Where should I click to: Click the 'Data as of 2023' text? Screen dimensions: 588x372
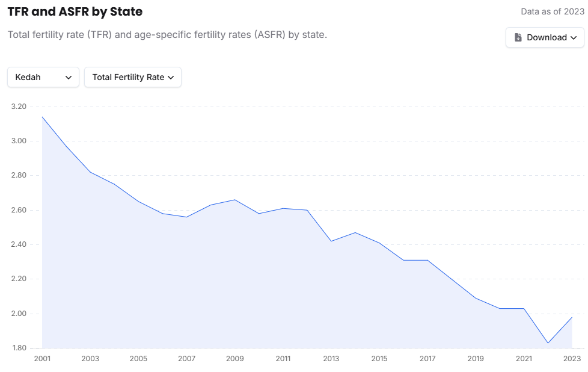tap(553, 11)
